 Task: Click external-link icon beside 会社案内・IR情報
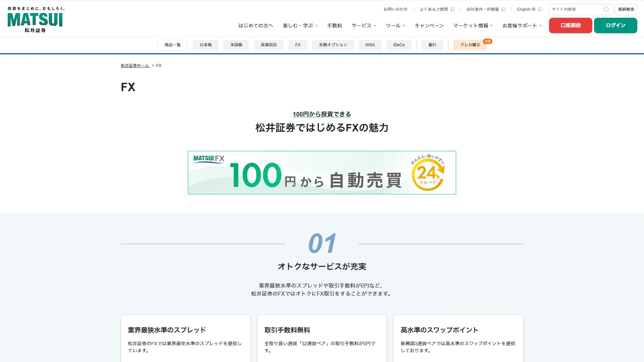[503, 9]
